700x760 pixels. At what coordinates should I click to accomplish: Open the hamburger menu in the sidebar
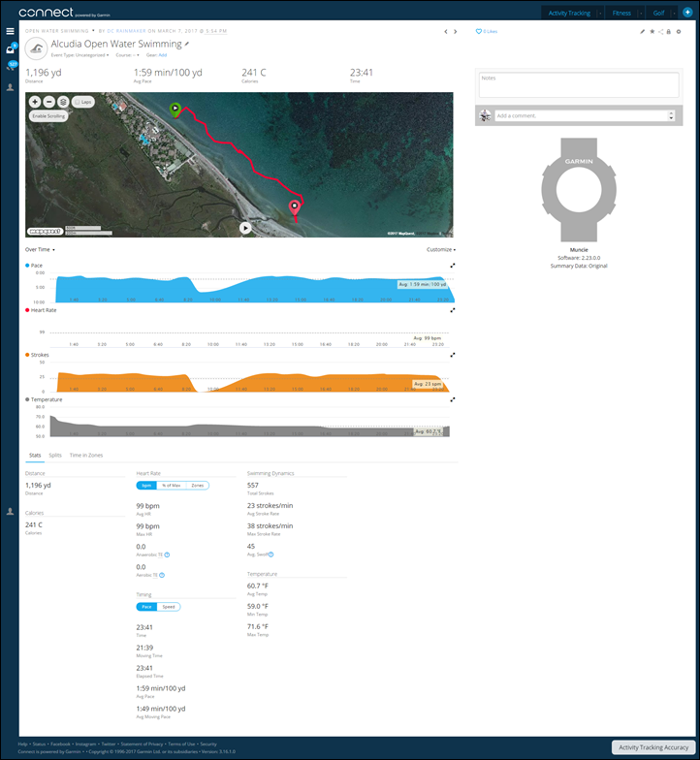point(10,31)
